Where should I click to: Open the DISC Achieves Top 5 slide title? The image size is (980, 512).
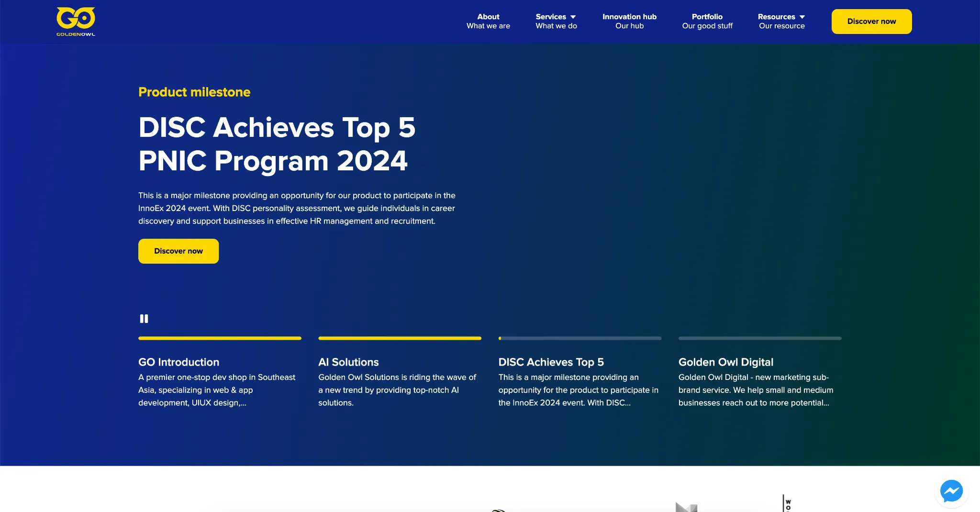click(551, 362)
